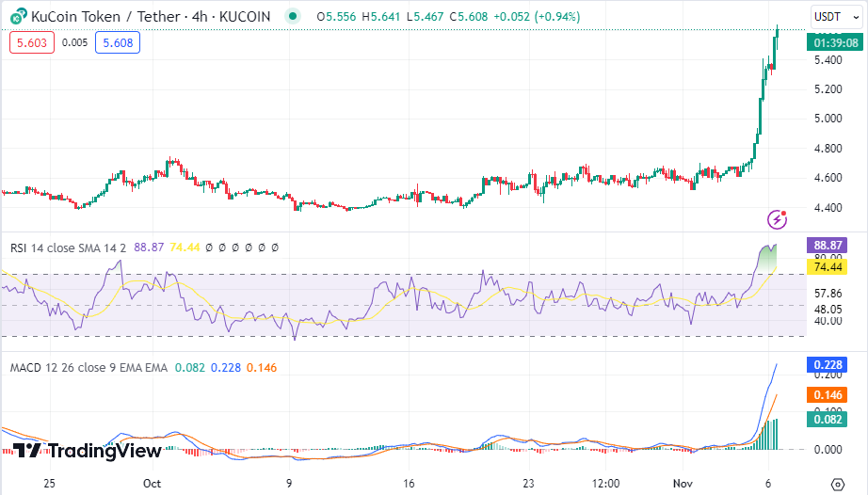Click the Nov date label on time axis
The height and width of the screenshot is (495, 868).
[x=683, y=484]
